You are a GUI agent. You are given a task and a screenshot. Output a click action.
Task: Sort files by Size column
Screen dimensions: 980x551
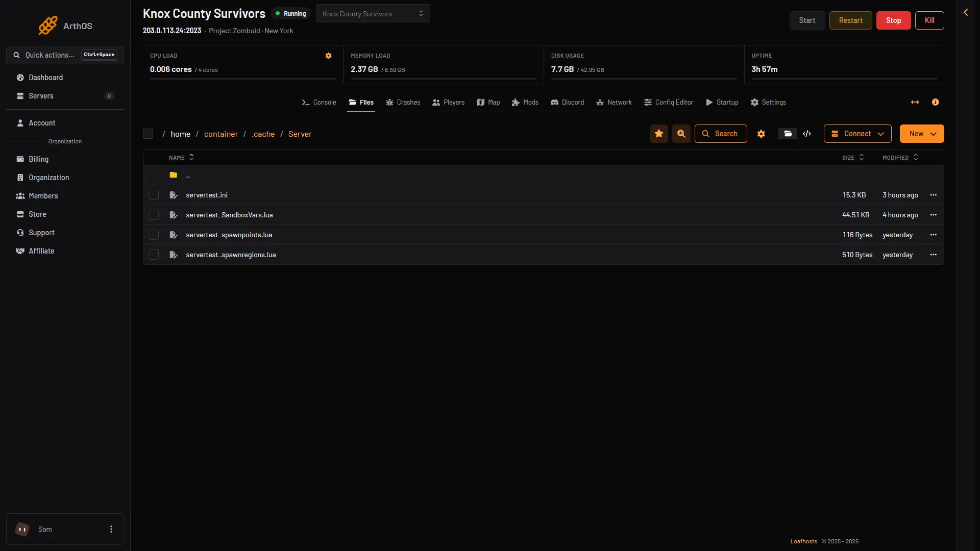[x=853, y=158]
